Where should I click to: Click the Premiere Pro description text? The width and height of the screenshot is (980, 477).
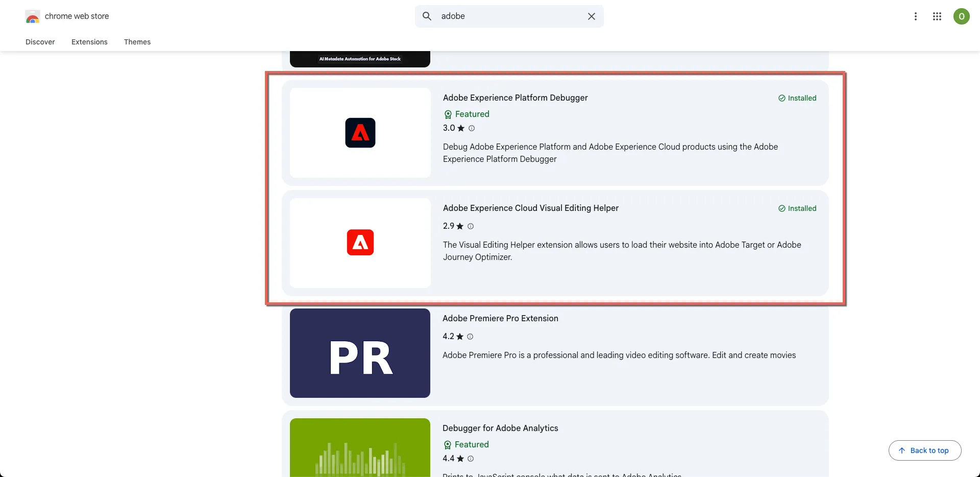coord(619,355)
